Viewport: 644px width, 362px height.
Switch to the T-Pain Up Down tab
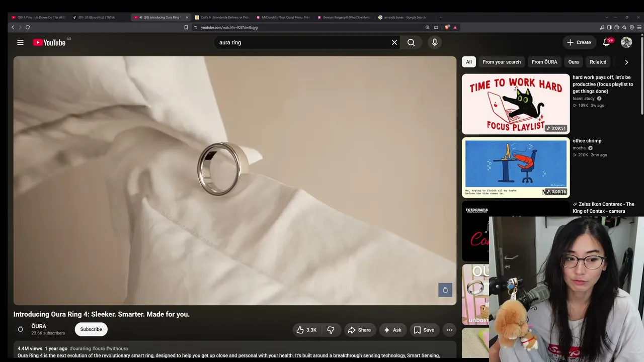(39, 17)
